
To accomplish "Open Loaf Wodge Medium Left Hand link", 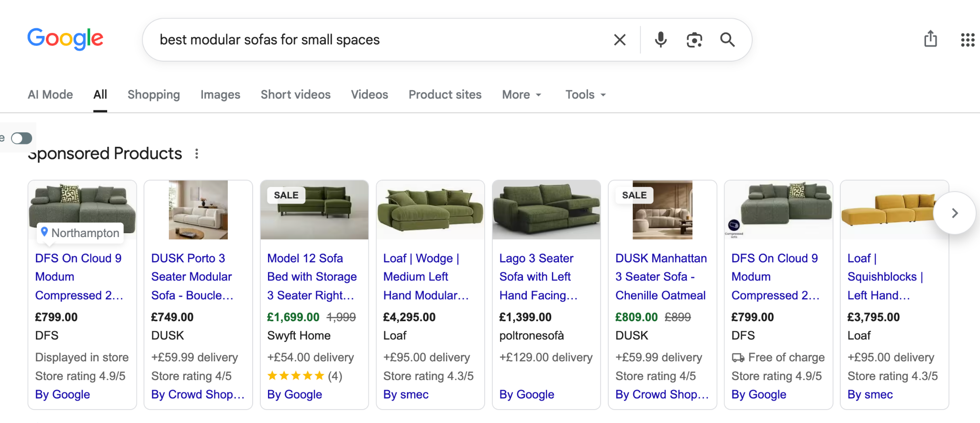I will (x=426, y=277).
